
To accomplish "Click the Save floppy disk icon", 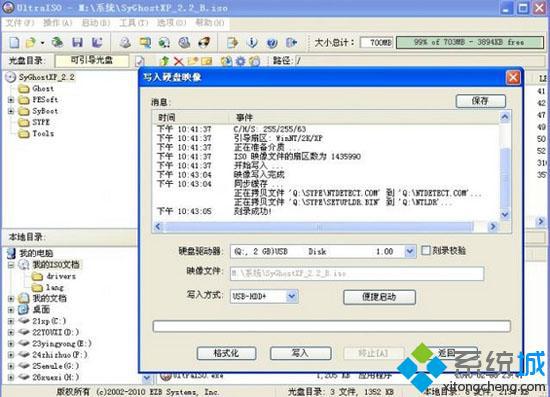I will (77, 43).
